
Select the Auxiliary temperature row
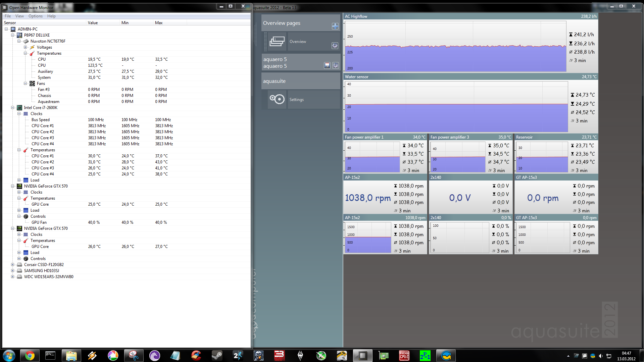click(126, 71)
